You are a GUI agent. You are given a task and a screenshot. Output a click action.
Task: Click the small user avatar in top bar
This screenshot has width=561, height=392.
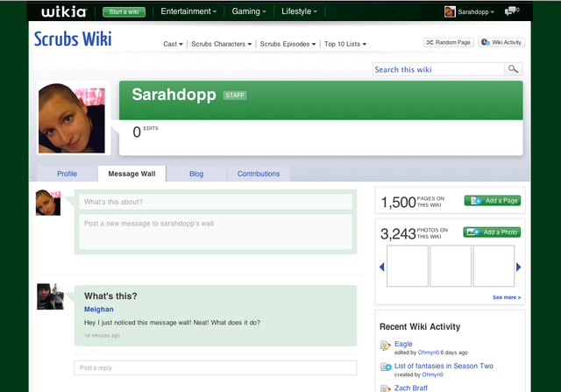[450, 11]
